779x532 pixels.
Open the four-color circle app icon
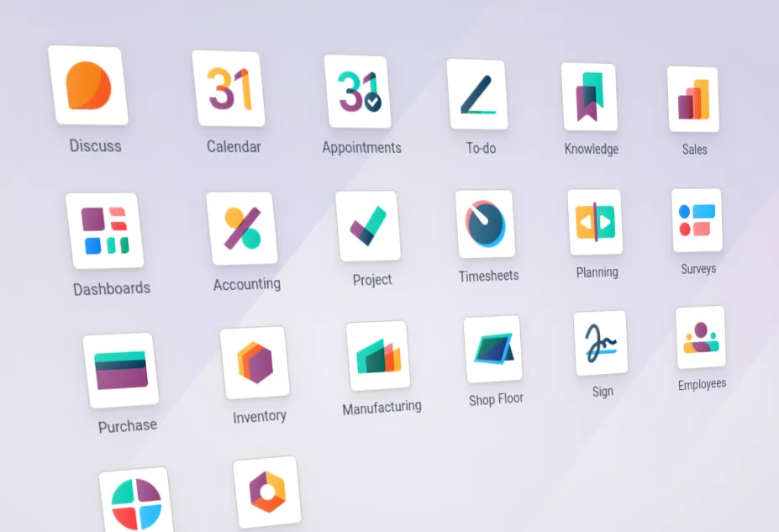[x=136, y=502]
